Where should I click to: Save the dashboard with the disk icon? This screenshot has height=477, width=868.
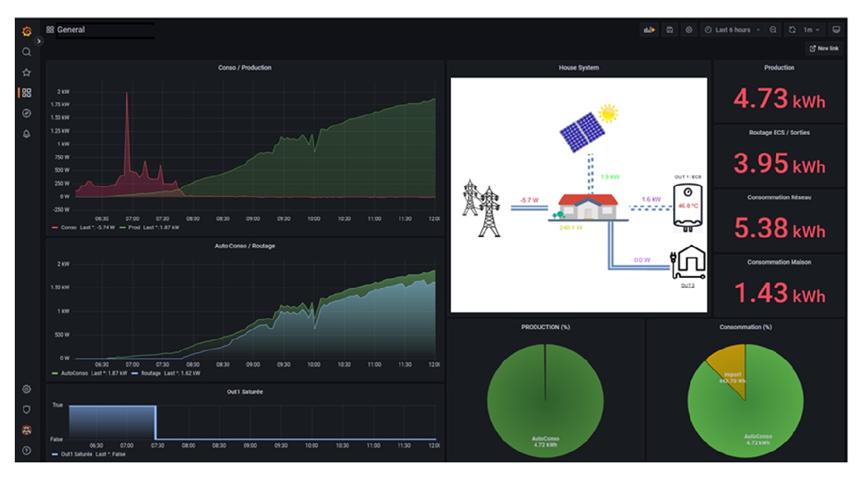pyautogui.click(x=669, y=30)
